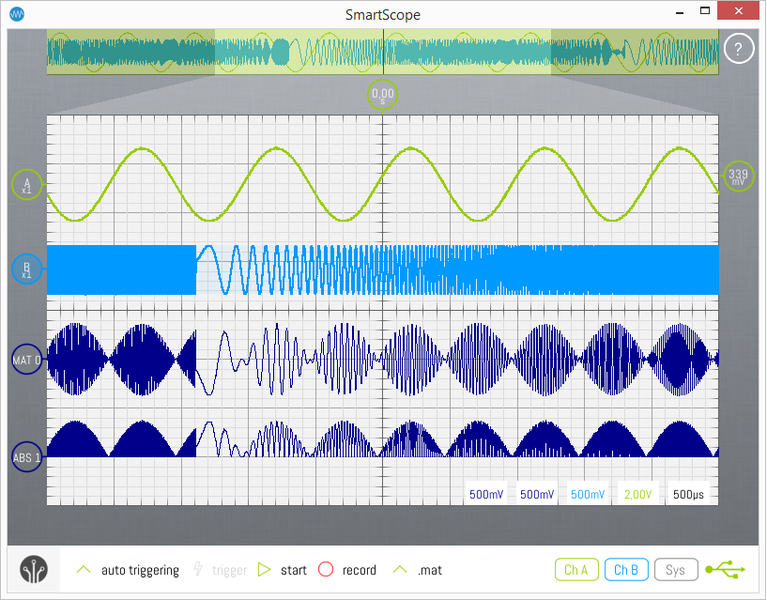Open the help question mark button

click(738, 49)
